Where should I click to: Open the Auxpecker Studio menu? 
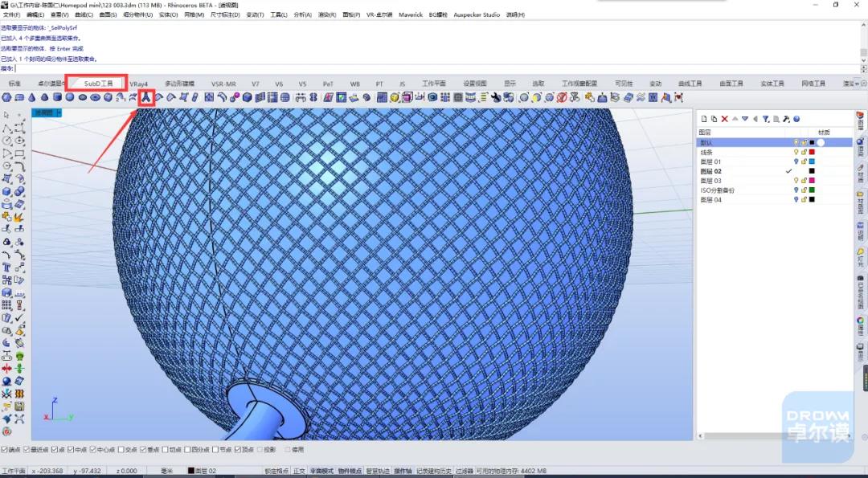(476, 15)
